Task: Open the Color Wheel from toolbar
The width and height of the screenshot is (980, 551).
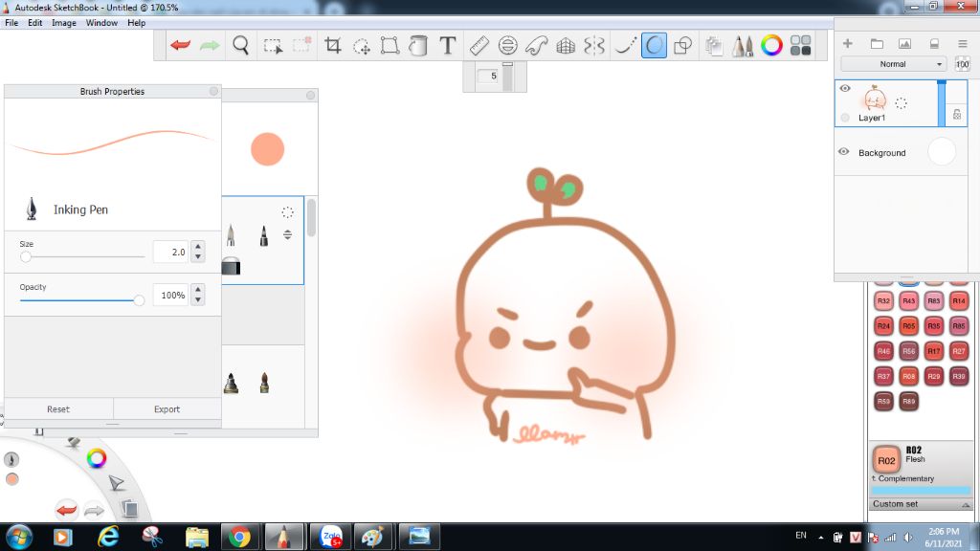Action: coord(771,45)
